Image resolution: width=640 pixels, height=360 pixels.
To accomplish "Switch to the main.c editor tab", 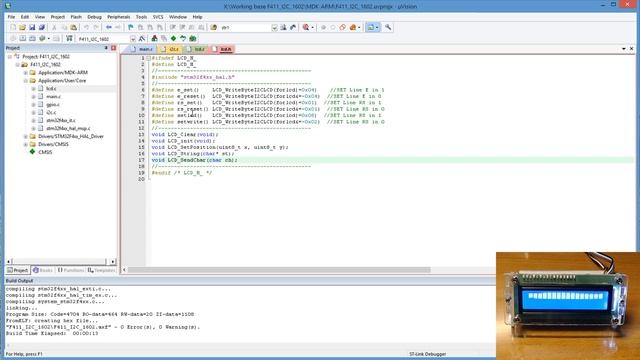I will click(x=141, y=49).
